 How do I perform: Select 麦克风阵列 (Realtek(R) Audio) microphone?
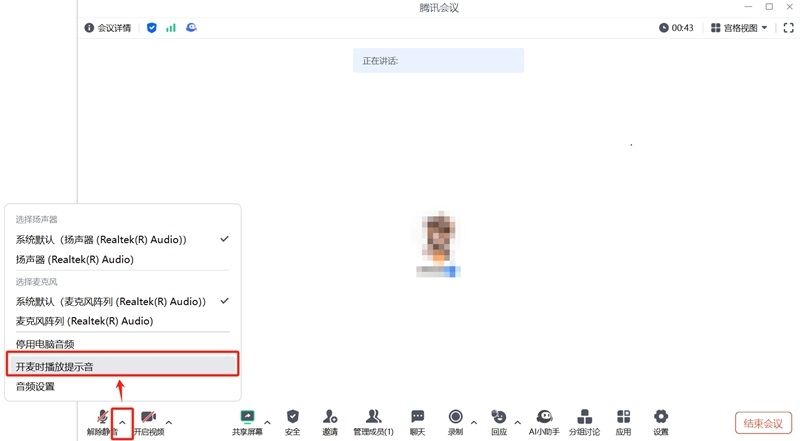[122, 321]
